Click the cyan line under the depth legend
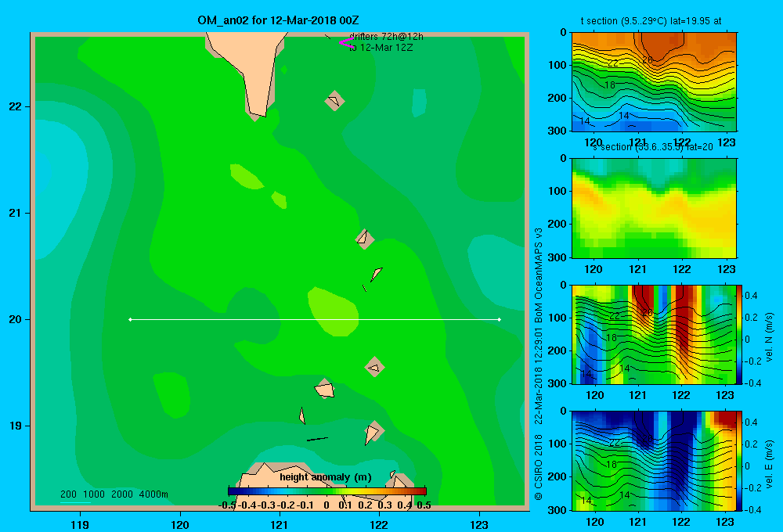The height and width of the screenshot is (532, 783). click(75, 502)
